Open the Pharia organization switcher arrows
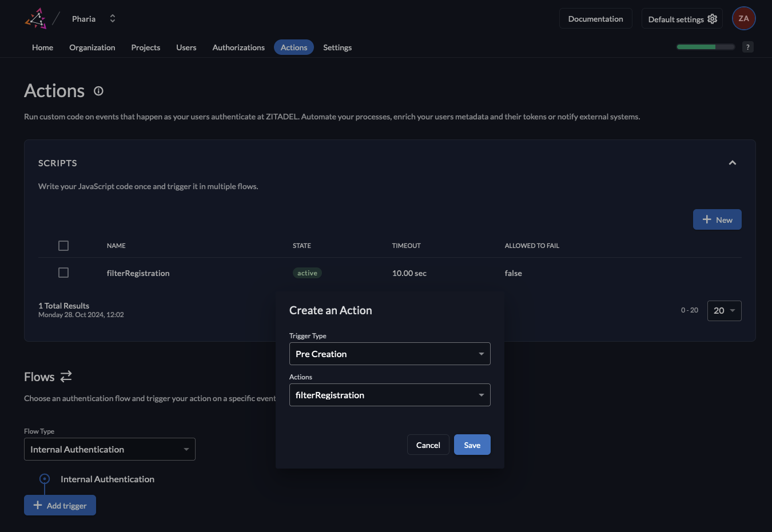The image size is (772, 532). pyautogui.click(x=113, y=19)
